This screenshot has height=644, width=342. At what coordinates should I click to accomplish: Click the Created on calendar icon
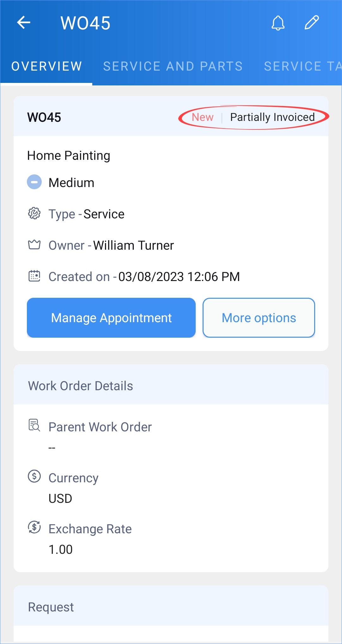(34, 276)
